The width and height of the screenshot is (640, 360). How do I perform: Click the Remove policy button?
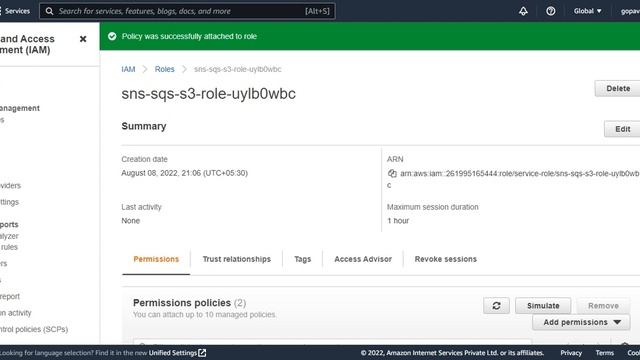pyautogui.click(x=603, y=306)
